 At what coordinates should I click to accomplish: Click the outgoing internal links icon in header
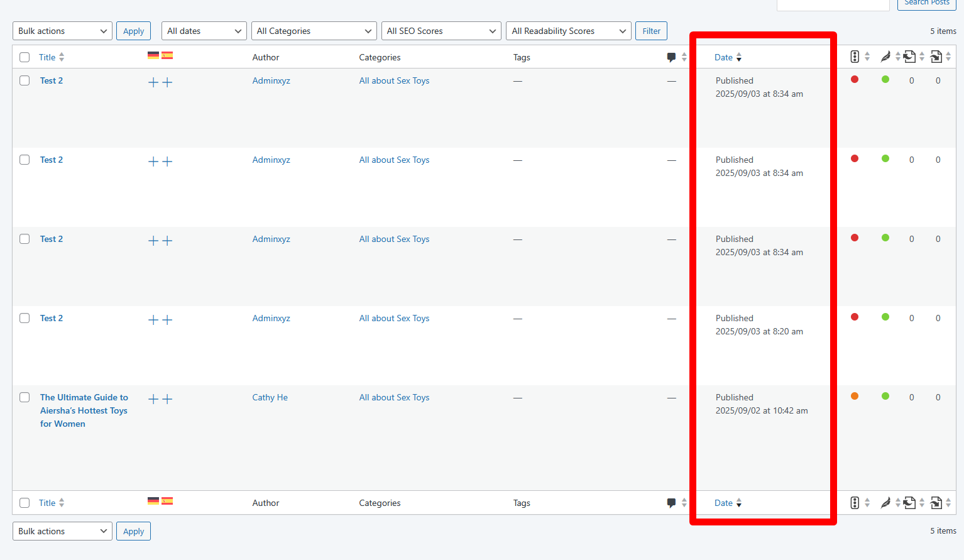[x=909, y=57]
